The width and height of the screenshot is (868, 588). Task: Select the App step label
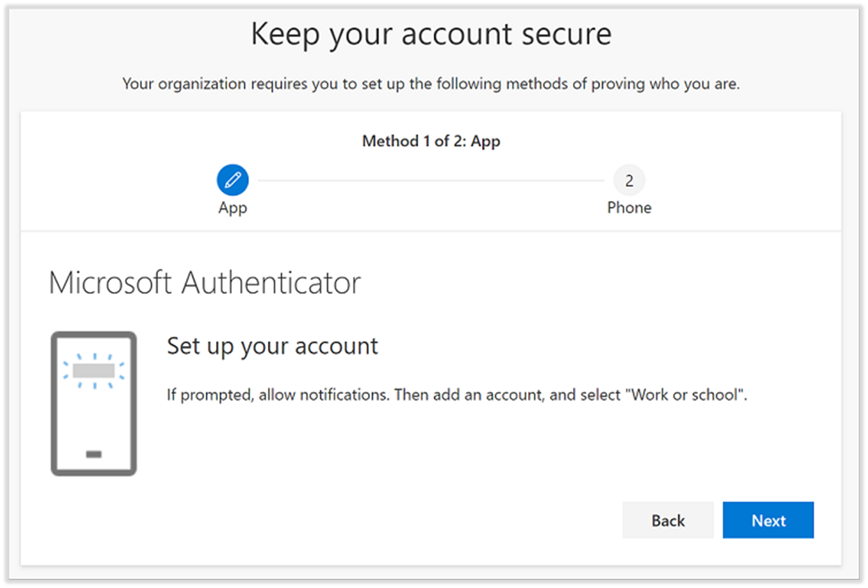coord(232,208)
